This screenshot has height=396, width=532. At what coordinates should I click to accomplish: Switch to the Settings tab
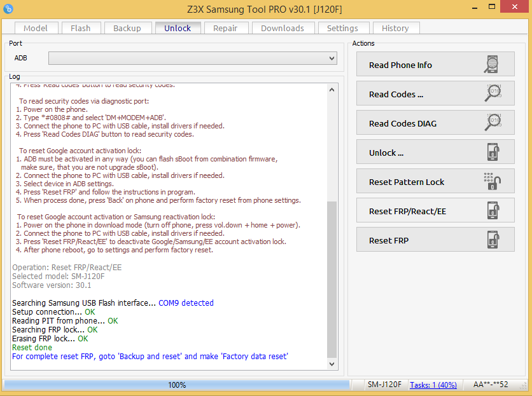pos(342,28)
